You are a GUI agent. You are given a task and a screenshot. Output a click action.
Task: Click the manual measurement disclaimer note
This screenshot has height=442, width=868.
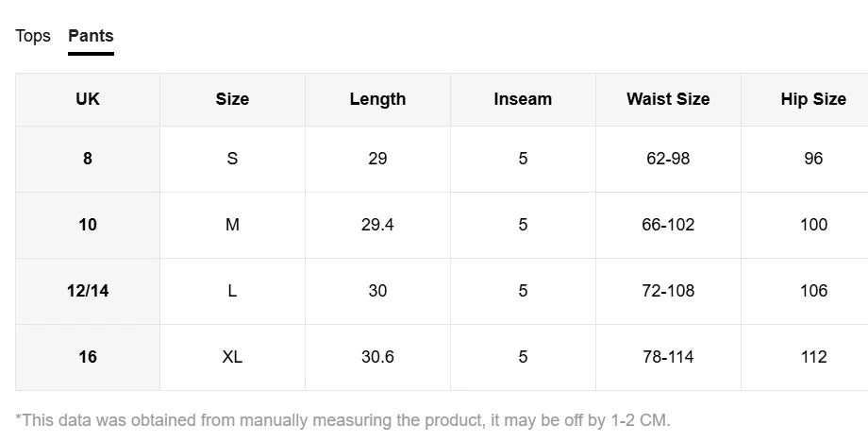coord(342,420)
